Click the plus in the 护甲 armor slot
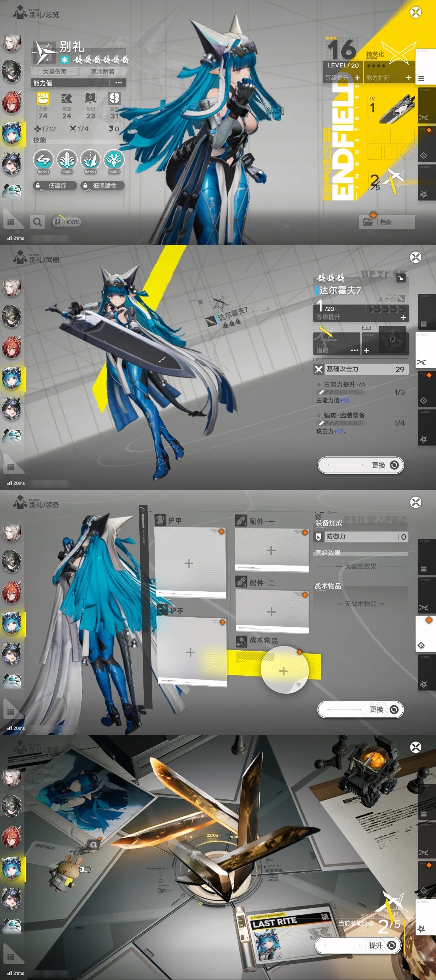This screenshot has width=436, height=980. click(189, 563)
